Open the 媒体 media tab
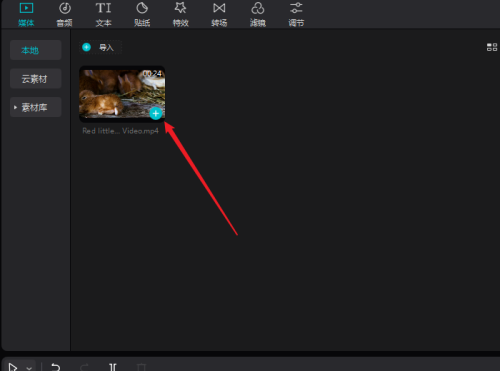 pyautogui.click(x=26, y=14)
